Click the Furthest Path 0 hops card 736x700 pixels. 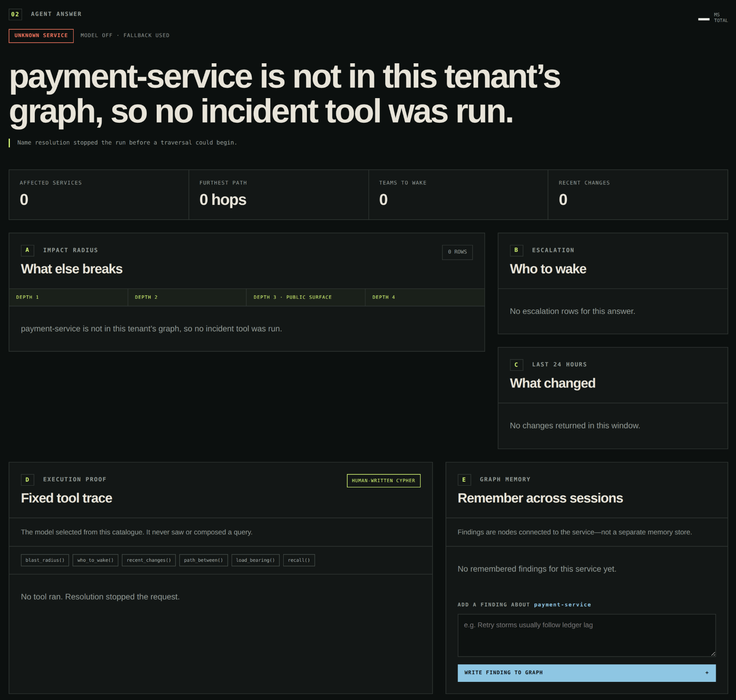click(x=278, y=195)
